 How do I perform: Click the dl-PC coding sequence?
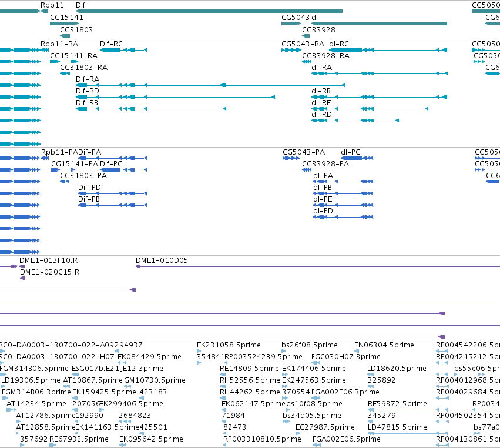tap(357, 158)
